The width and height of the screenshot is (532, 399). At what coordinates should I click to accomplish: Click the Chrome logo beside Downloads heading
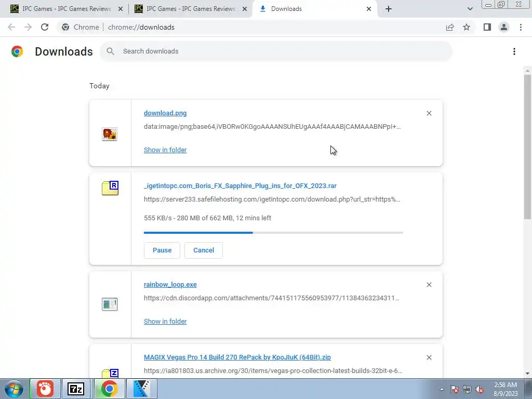click(17, 51)
